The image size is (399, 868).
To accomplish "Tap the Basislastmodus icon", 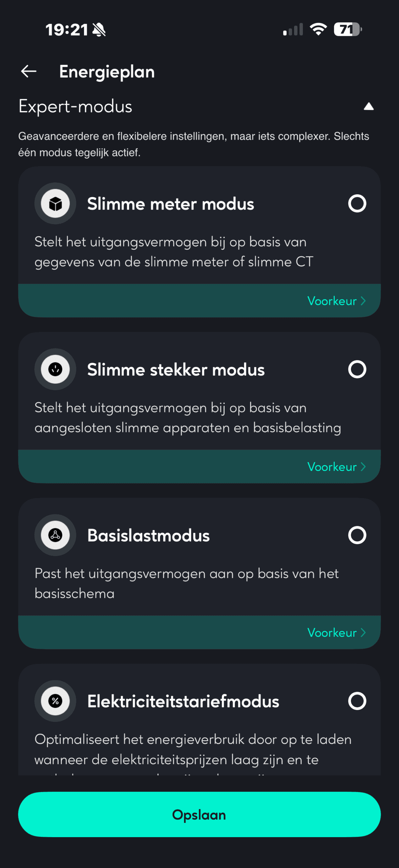I will (x=55, y=535).
